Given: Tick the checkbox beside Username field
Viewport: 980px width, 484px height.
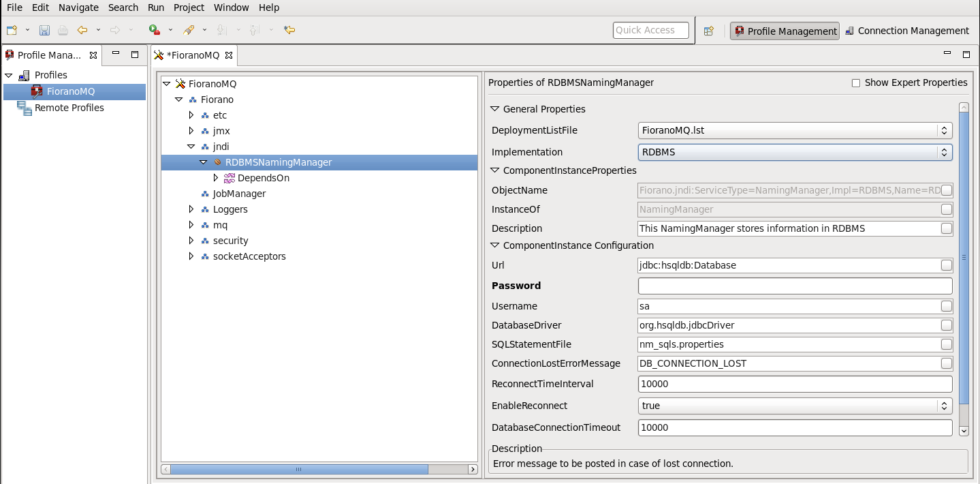Looking at the screenshot, I should 946,306.
